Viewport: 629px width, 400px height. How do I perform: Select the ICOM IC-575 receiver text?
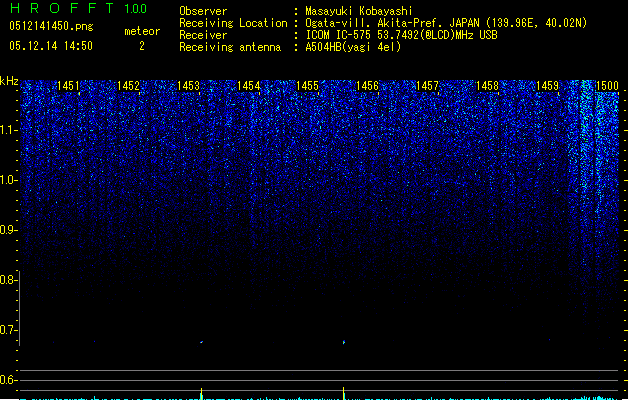(401, 35)
